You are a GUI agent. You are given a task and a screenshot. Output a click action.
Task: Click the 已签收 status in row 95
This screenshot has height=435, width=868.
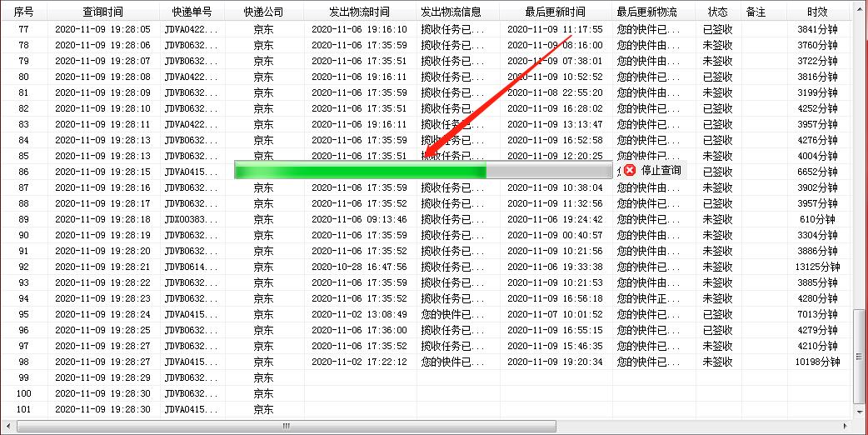point(717,315)
